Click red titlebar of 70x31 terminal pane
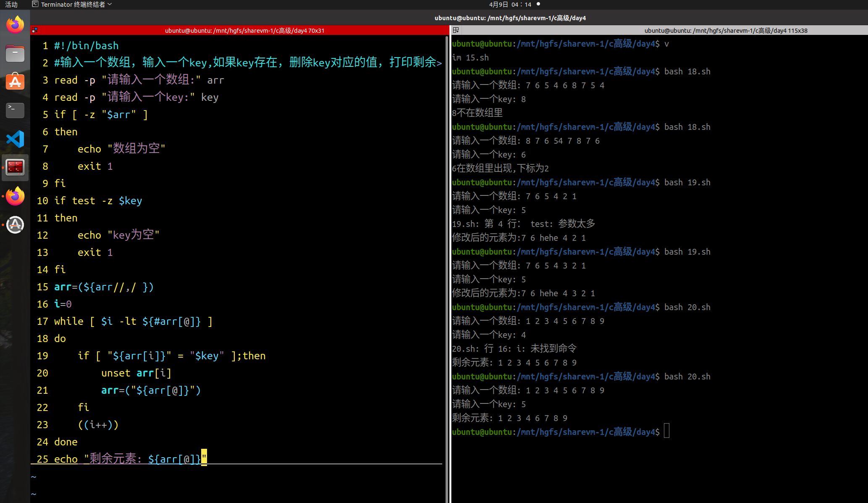 point(244,30)
